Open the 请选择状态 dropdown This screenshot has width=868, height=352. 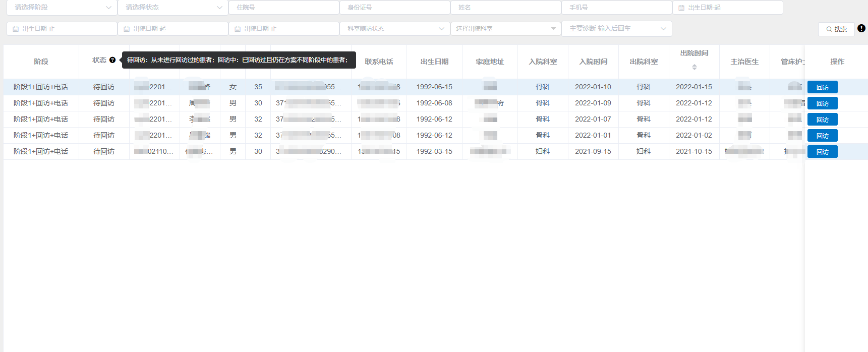(x=172, y=8)
